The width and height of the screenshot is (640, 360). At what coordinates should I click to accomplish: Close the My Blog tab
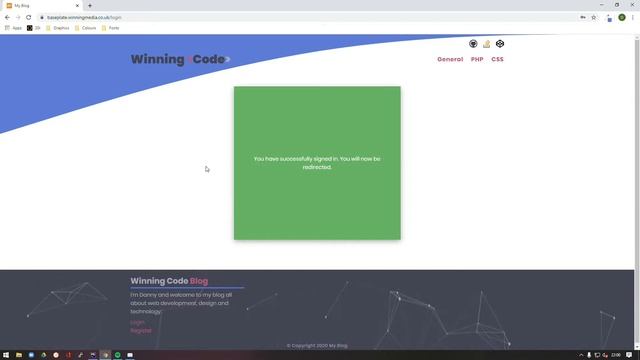77,6
